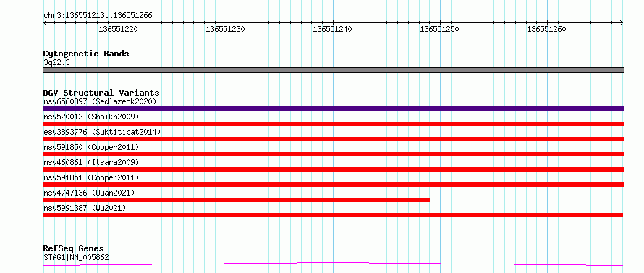The height and width of the screenshot is (273, 644).
Task: Open nsv460861 (Itsara2009) variant label
Action: click(91, 162)
